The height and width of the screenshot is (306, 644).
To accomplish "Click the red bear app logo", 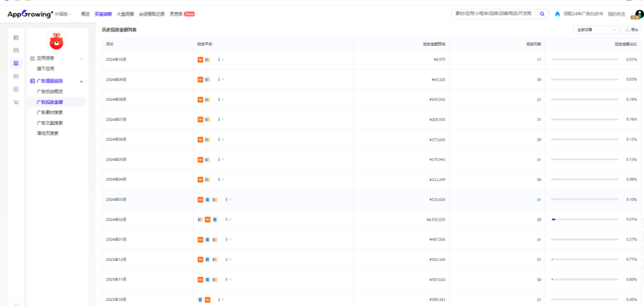I will (x=56, y=42).
